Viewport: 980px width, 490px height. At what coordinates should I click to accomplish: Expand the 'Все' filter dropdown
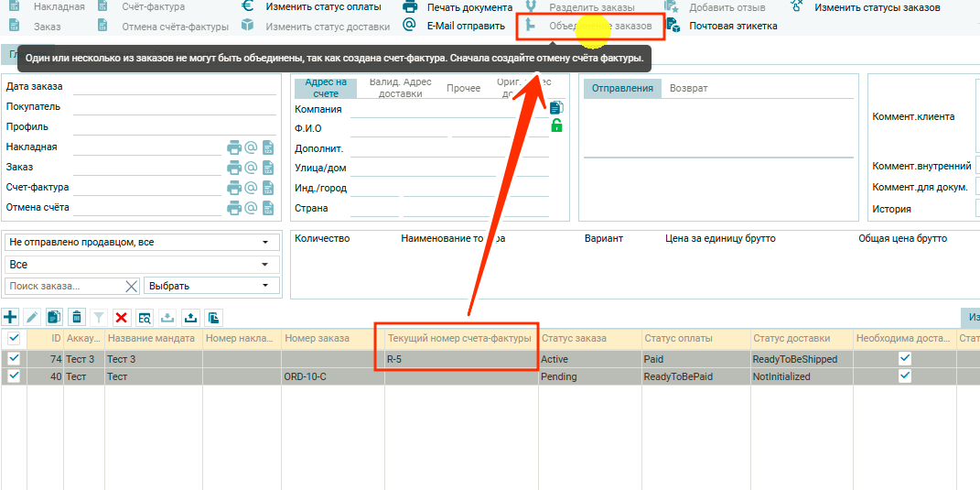[x=142, y=265]
